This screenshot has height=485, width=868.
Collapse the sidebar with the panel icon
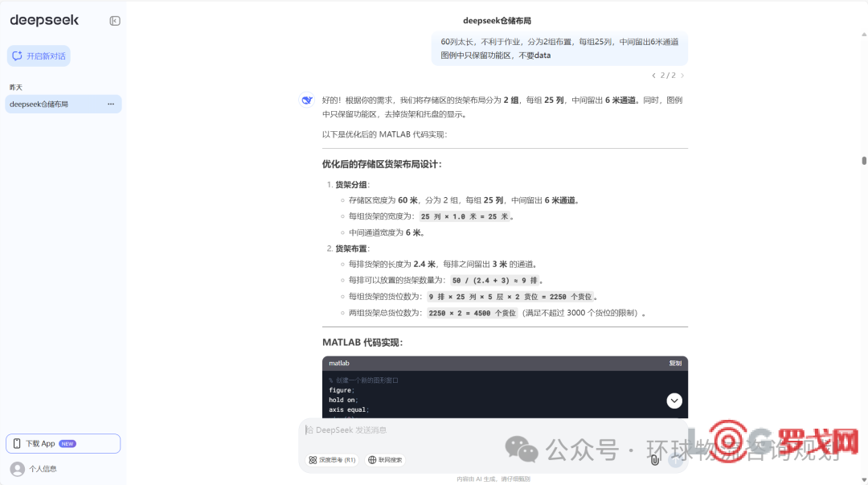click(115, 21)
